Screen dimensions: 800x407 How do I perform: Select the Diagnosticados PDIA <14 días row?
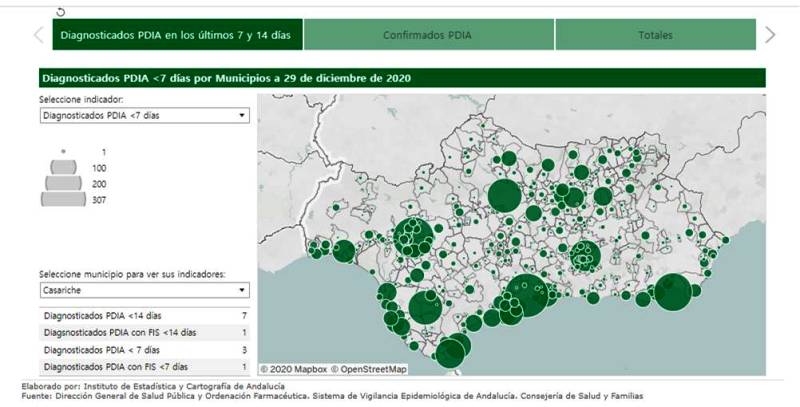143,315
